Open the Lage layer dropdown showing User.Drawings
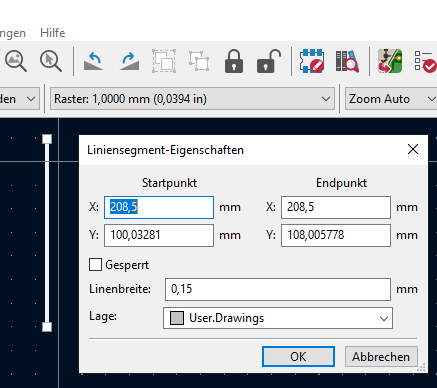The height and width of the screenshot is (388, 437). coord(278,318)
